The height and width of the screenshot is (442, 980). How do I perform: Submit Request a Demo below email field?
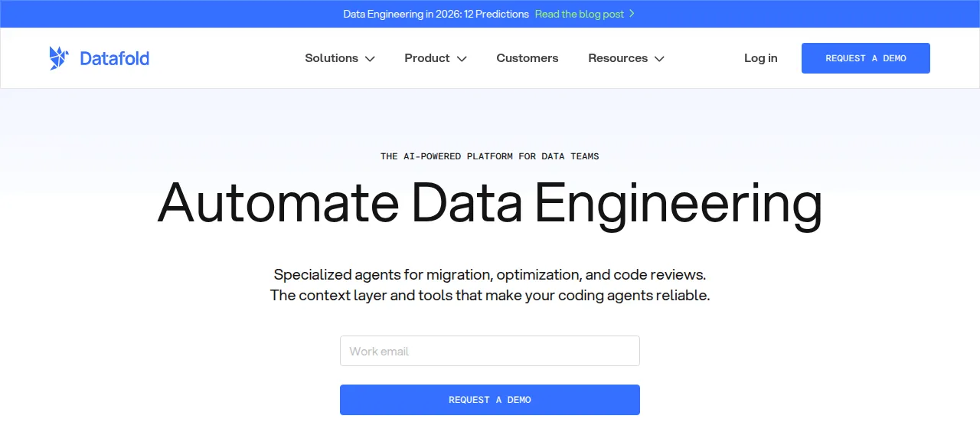coord(490,400)
